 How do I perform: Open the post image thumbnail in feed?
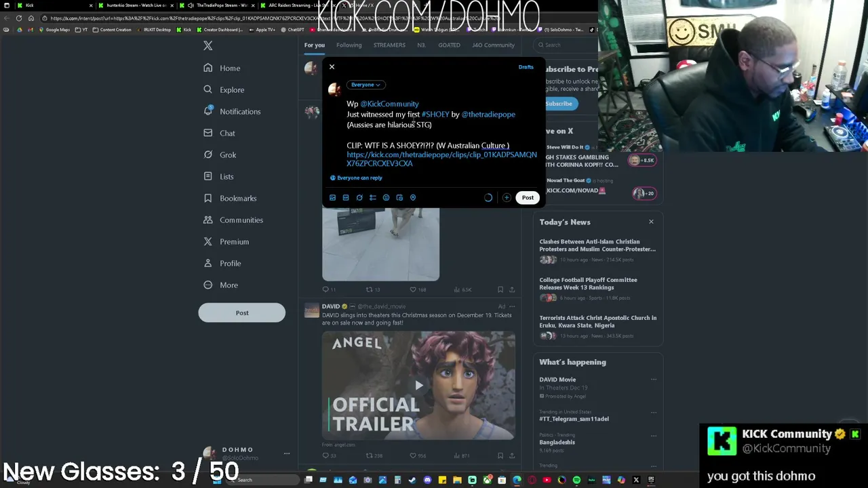point(380,244)
